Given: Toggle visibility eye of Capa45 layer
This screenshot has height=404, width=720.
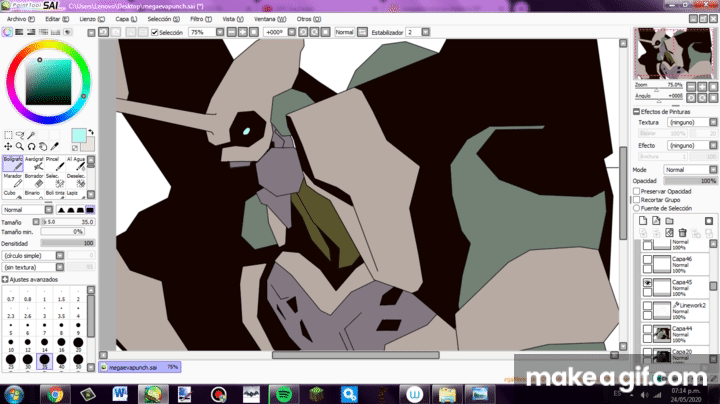Looking at the screenshot, I should pyautogui.click(x=647, y=285).
